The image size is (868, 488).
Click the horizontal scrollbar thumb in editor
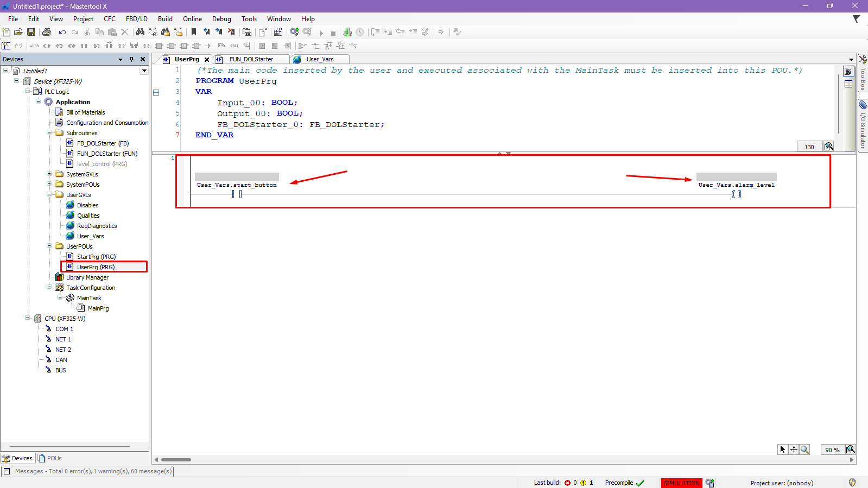click(x=176, y=460)
